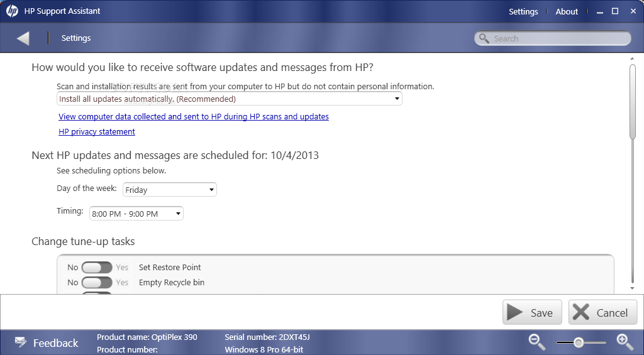The width and height of the screenshot is (644, 355).
Task: Cancel the settings changes
Action: [x=603, y=312]
